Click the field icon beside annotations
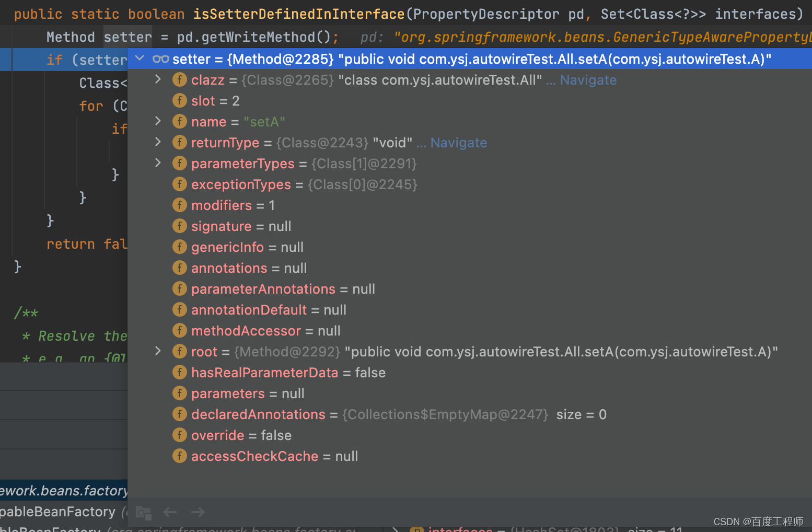This screenshot has height=532, width=812. click(x=180, y=268)
